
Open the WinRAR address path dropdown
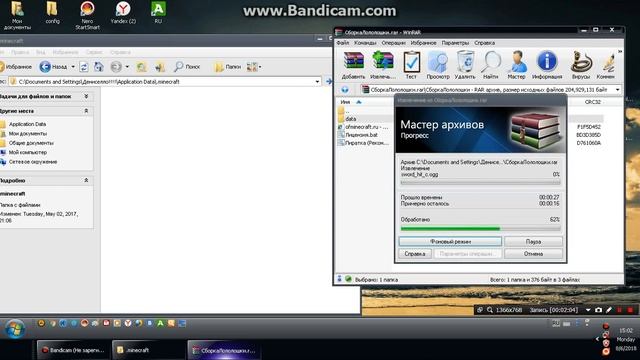617,89
